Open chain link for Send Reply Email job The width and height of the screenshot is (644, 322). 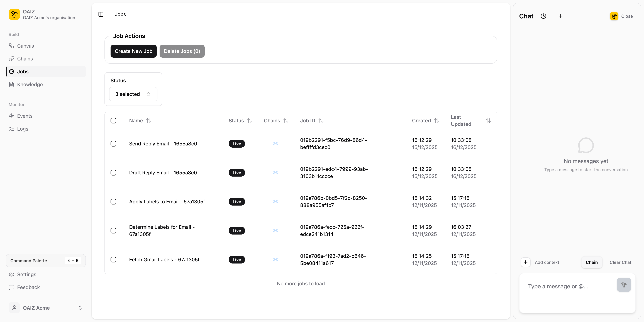point(275,144)
